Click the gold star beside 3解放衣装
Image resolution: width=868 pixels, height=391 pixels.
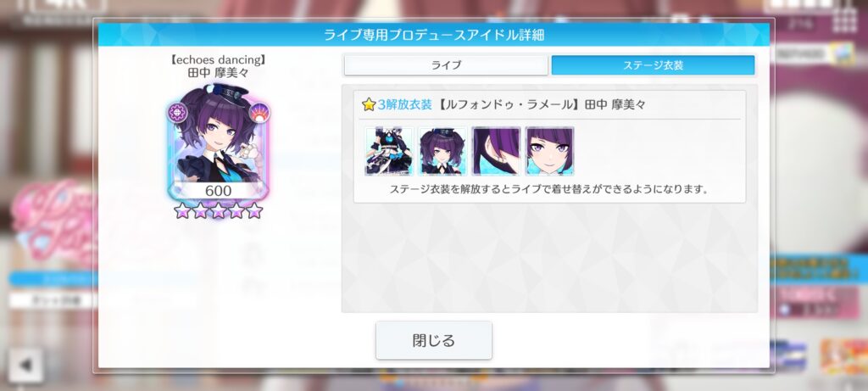pyautogui.click(x=369, y=104)
